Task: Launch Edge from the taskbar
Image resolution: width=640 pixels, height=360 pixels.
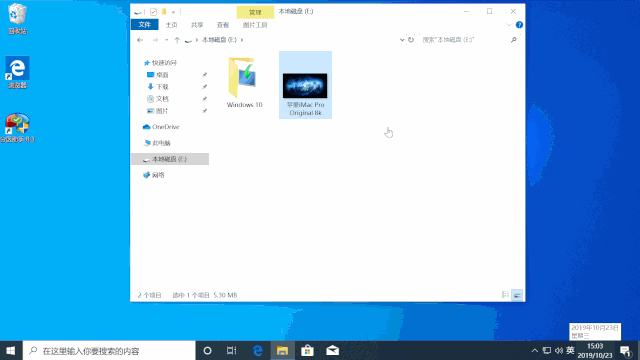Action: coord(257,351)
